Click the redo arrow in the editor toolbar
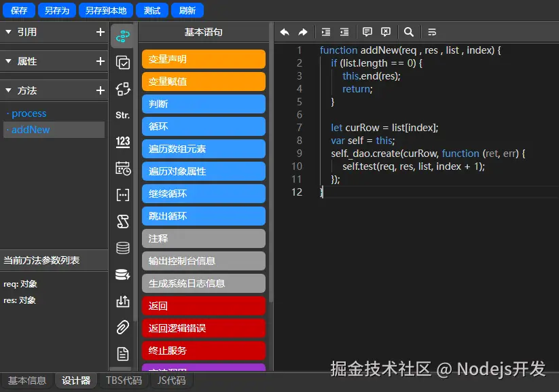This screenshot has height=392, width=559. [302, 32]
